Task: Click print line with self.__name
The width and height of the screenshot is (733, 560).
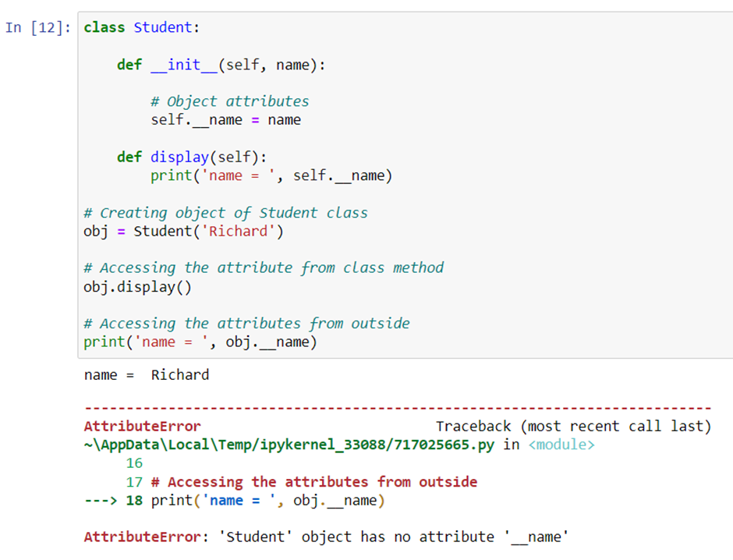Action: tap(271, 175)
